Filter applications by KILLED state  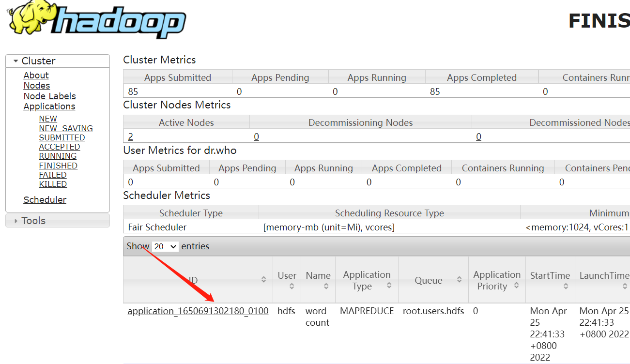(x=53, y=184)
